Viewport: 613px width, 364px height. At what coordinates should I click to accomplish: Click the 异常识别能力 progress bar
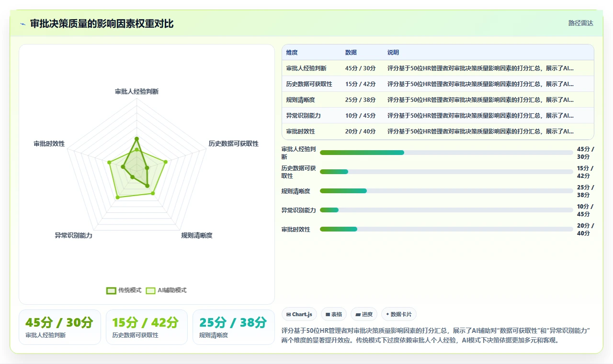point(446,210)
